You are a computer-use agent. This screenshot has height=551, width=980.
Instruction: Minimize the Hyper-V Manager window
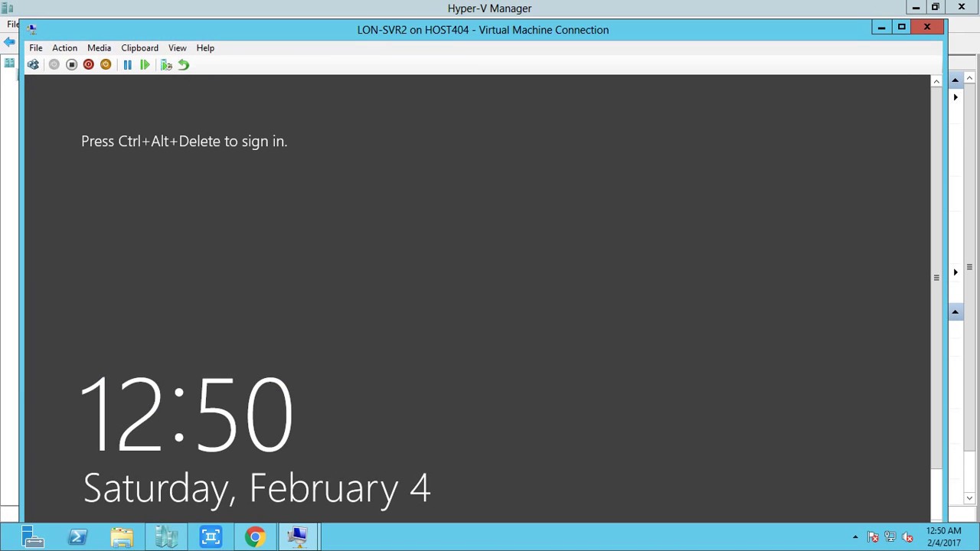tap(916, 8)
